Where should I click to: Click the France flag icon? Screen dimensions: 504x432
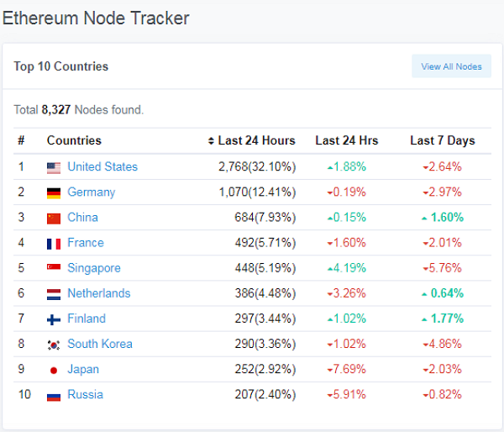pyautogui.click(x=54, y=244)
